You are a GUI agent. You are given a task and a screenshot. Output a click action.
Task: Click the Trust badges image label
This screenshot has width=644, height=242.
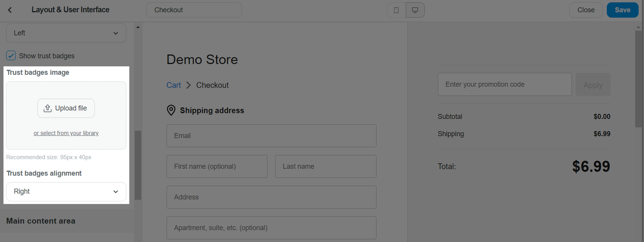[x=38, y=72]
